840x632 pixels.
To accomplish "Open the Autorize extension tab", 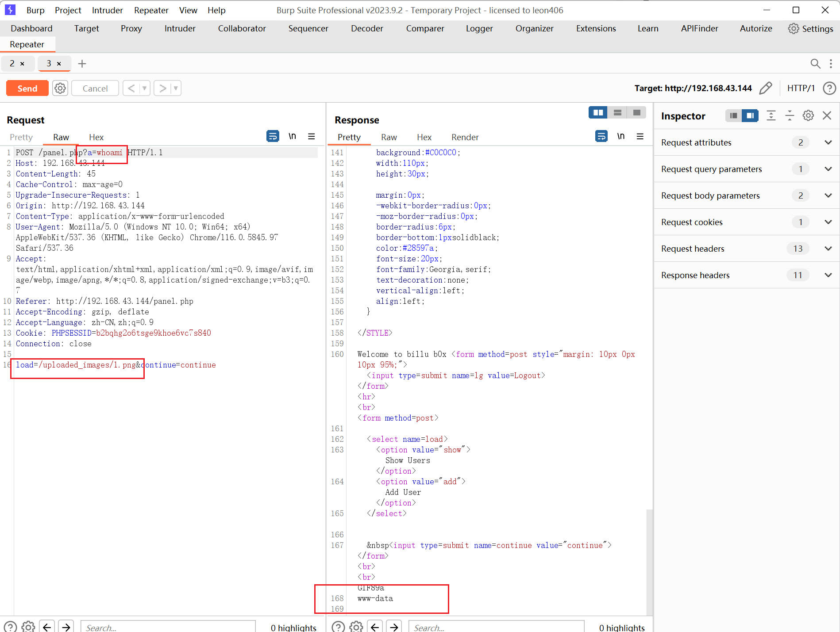I will pyautogui.click(x=756, y=28).
